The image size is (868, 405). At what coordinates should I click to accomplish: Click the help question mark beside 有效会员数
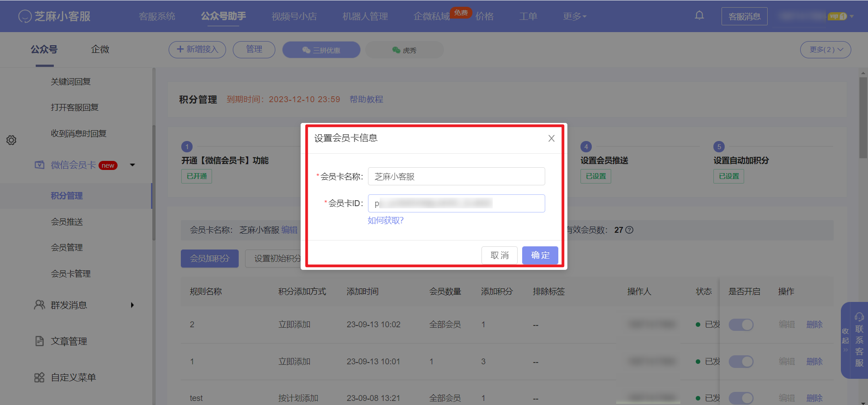click(629, 230)
